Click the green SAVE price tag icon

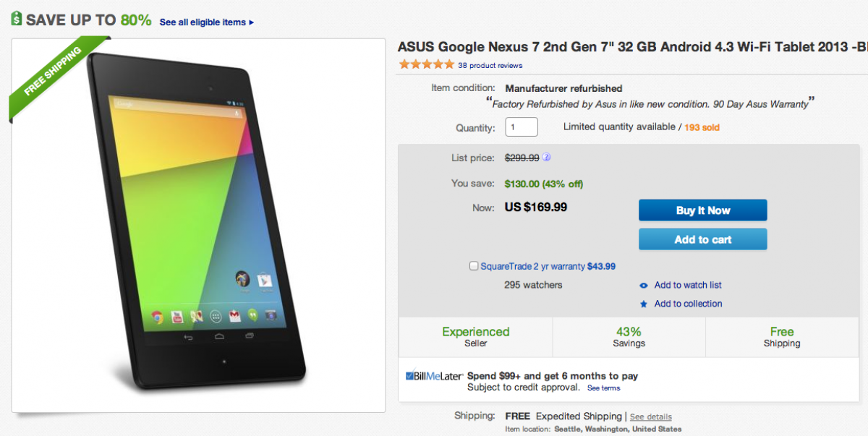17,19
